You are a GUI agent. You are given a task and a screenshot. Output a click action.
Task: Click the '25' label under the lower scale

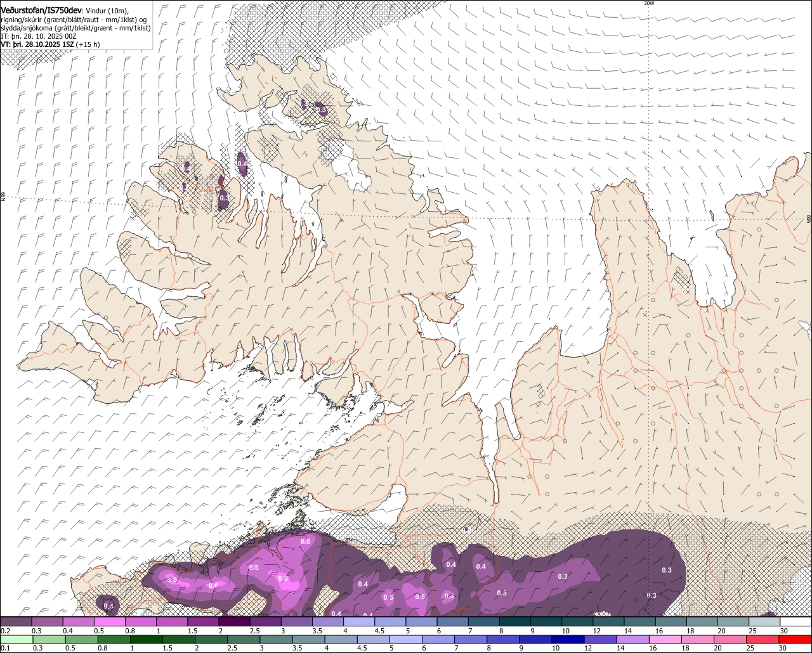point(750,649)
